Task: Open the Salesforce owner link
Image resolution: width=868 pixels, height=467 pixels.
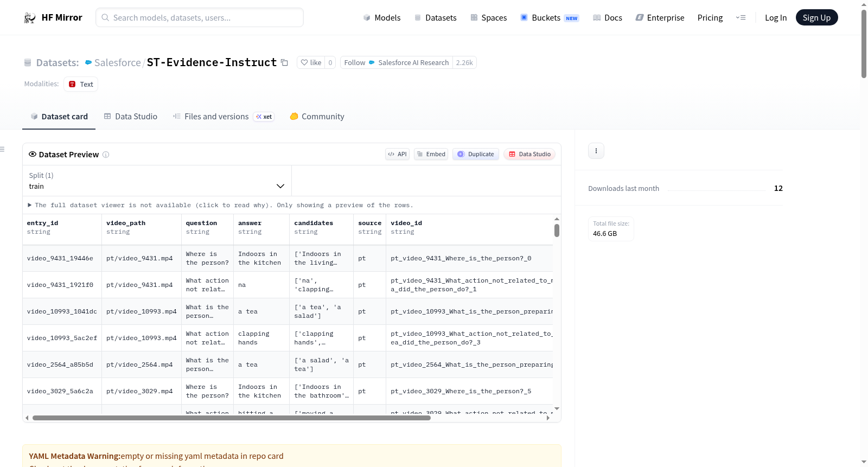Action: coord(118,62)
